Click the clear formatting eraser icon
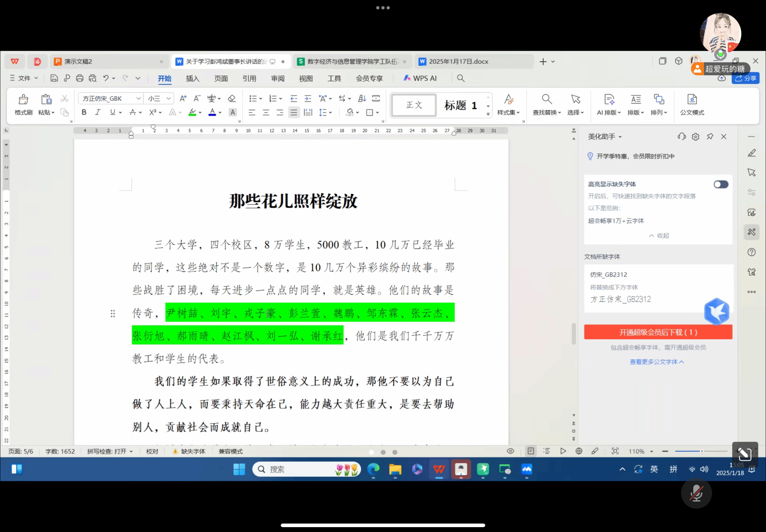The width and height of the screenshot is (766, 532). point(232,98)
